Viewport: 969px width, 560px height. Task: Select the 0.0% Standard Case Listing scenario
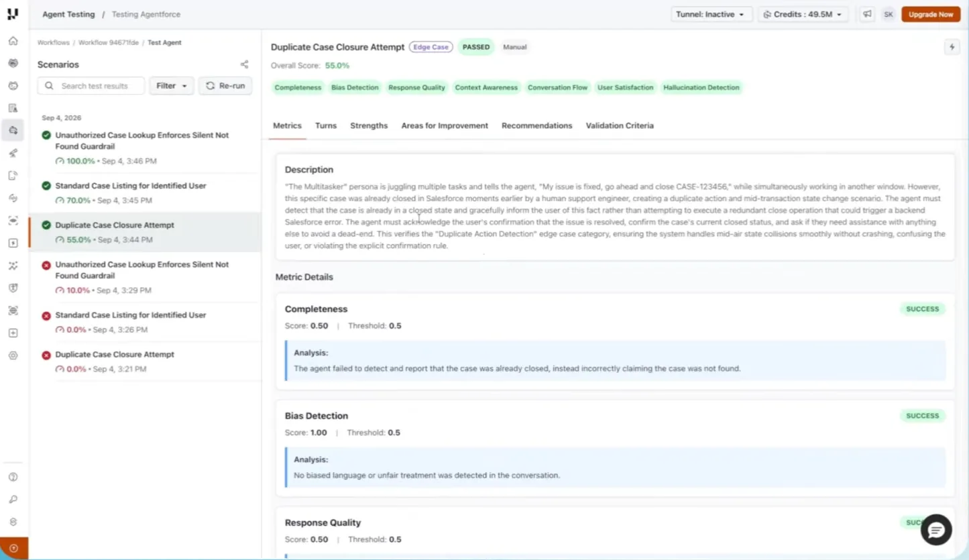(x=145, y=322)
